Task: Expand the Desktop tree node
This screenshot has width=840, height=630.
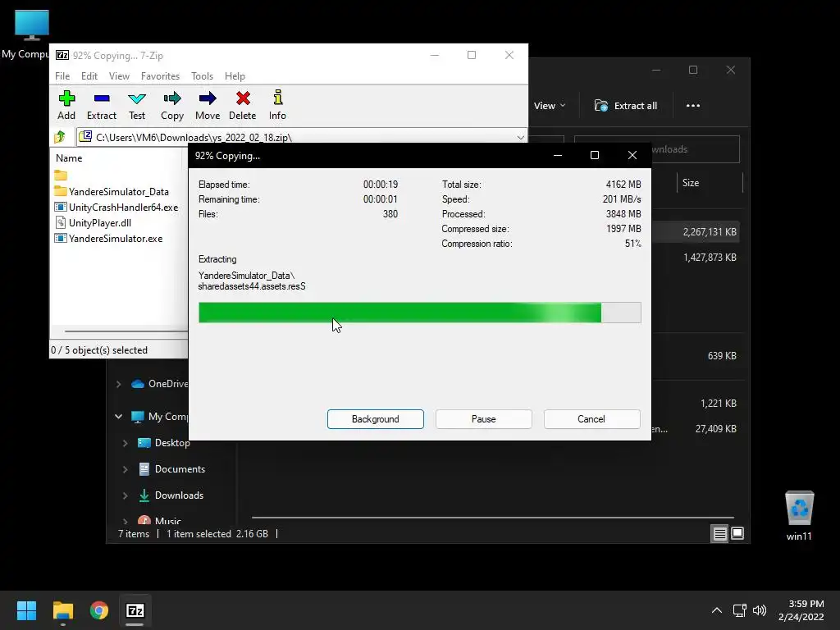Action: (x=125, y=443)
